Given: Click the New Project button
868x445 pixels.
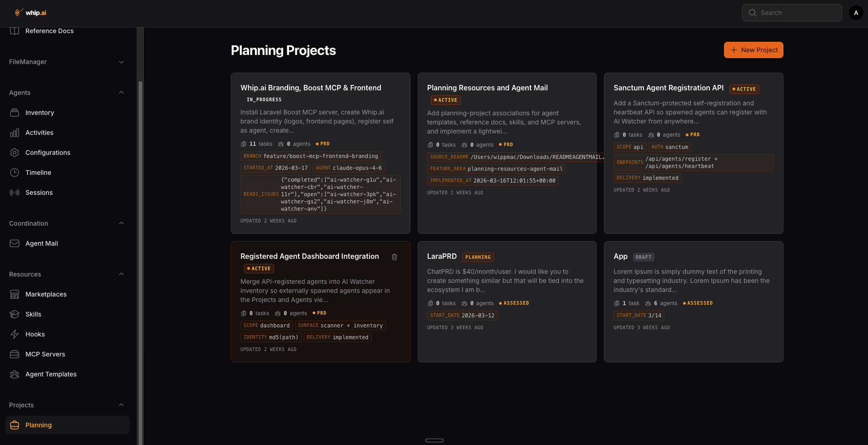Looking at the screenshot, I should pyautogui.click(x=753, y=50).
